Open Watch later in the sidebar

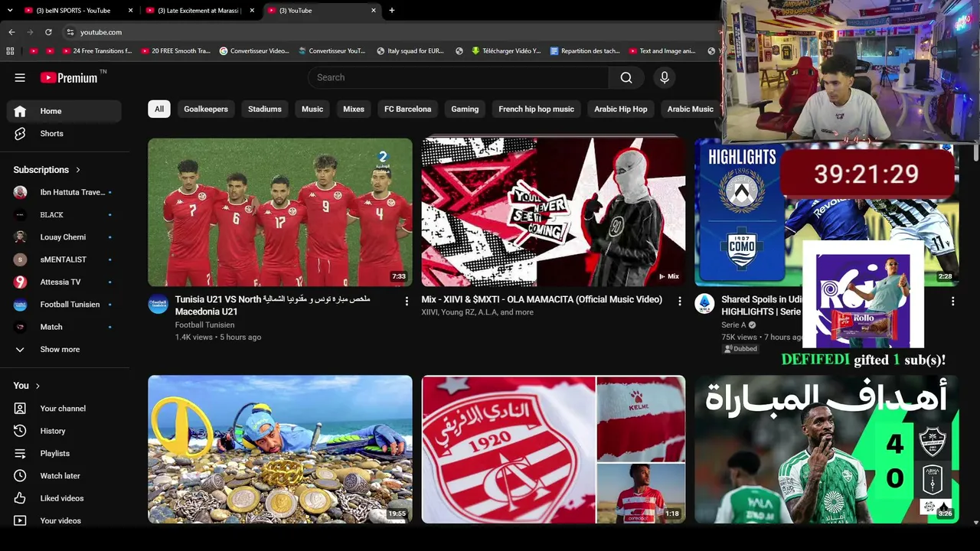(x=64, y=476)
